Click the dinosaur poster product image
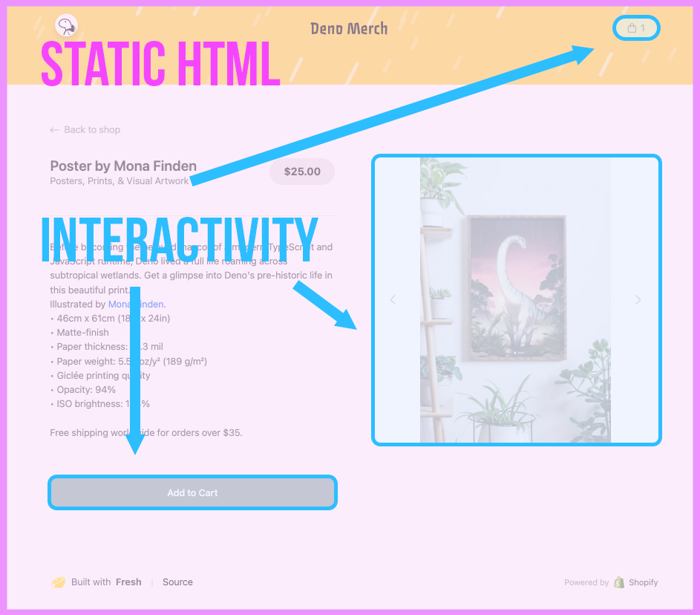 point(516,299)
